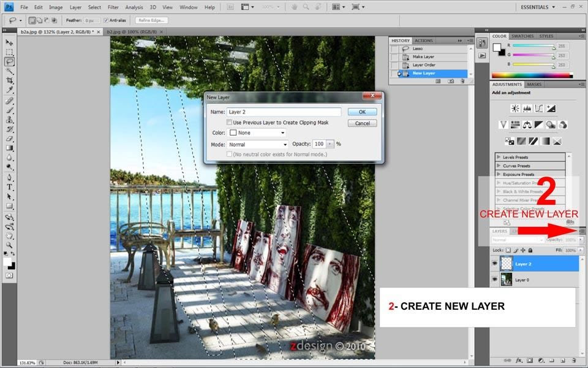Expand Levels Presets

tap(499, 156)
